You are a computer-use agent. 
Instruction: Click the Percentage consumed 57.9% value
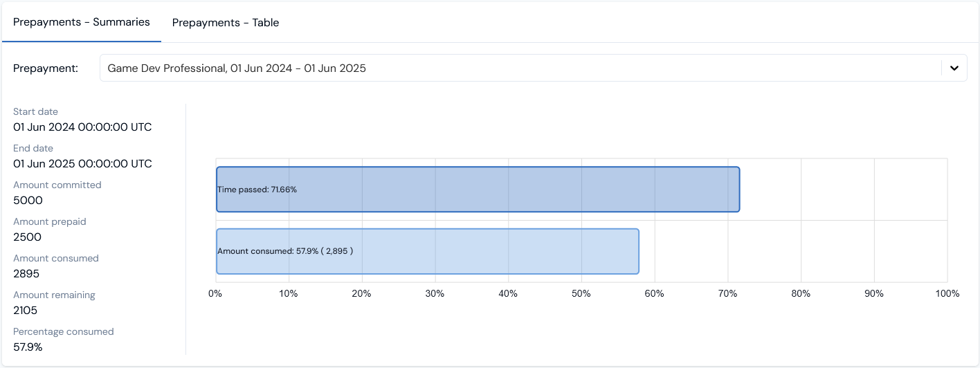(x=28, y=347)
